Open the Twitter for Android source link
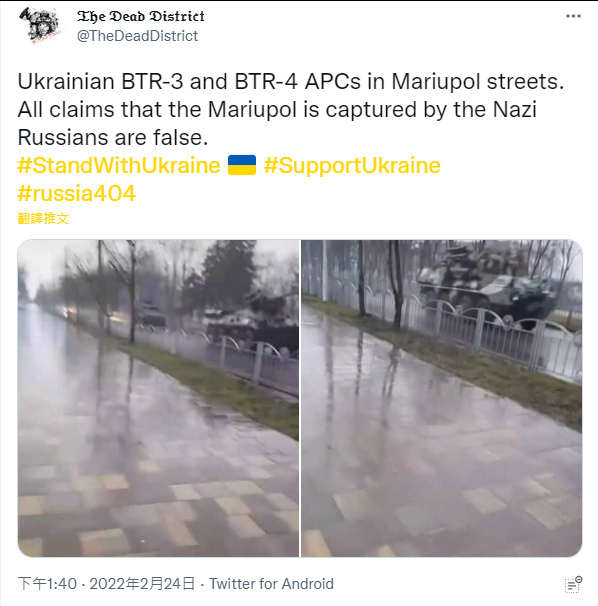This screenshot has width=598, height=606. (x=271, y=584)
